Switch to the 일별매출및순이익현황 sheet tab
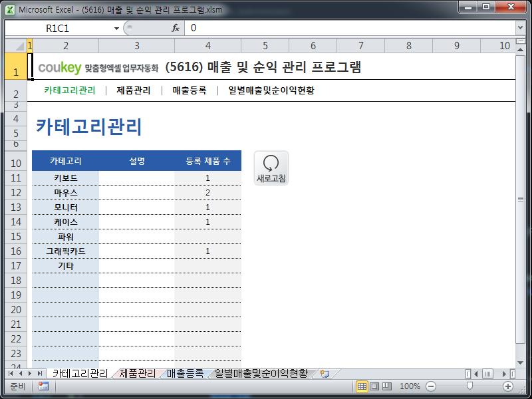 [x=261, y=374]
